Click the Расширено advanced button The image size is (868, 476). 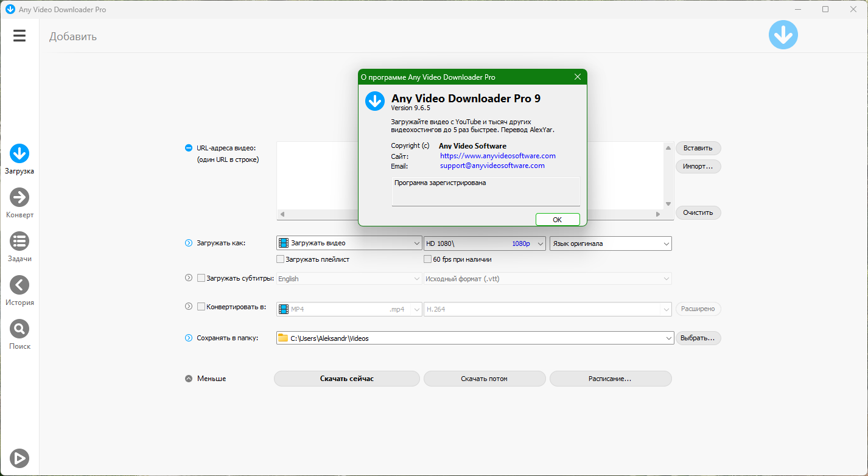698,309
